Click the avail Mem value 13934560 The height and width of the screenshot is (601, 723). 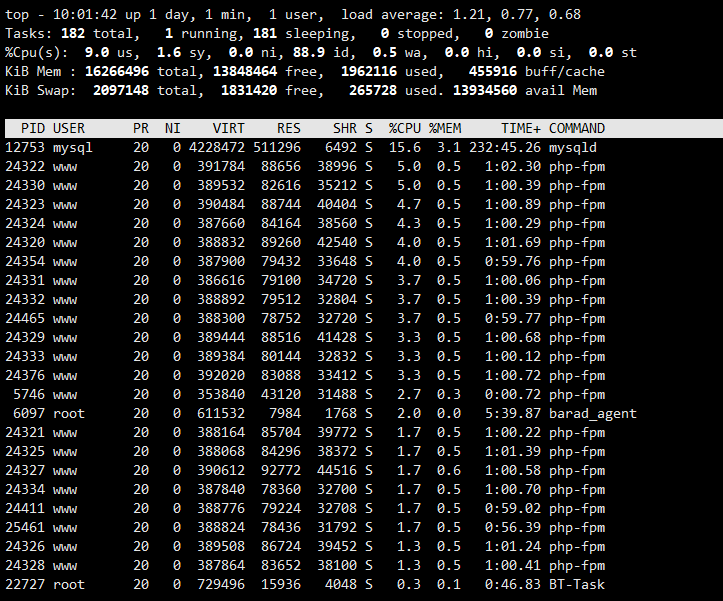485,90
